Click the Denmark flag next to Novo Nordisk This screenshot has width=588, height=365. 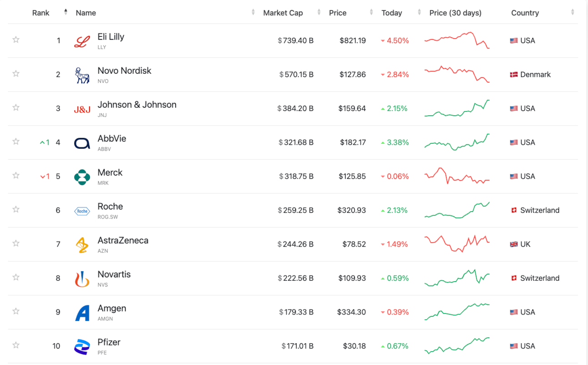point(514,75)
